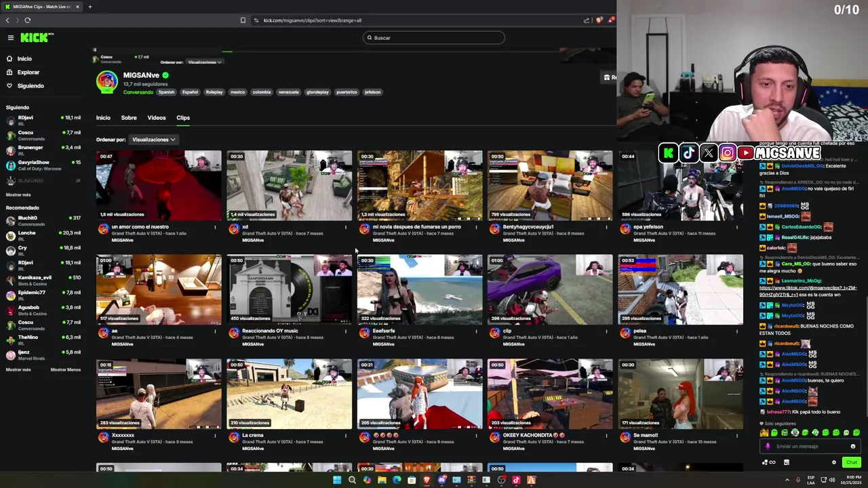Image resolution: width=868 pixels, height=488 pixels.
Task: Switch to the Sobre tab
Action: (129, 118)
